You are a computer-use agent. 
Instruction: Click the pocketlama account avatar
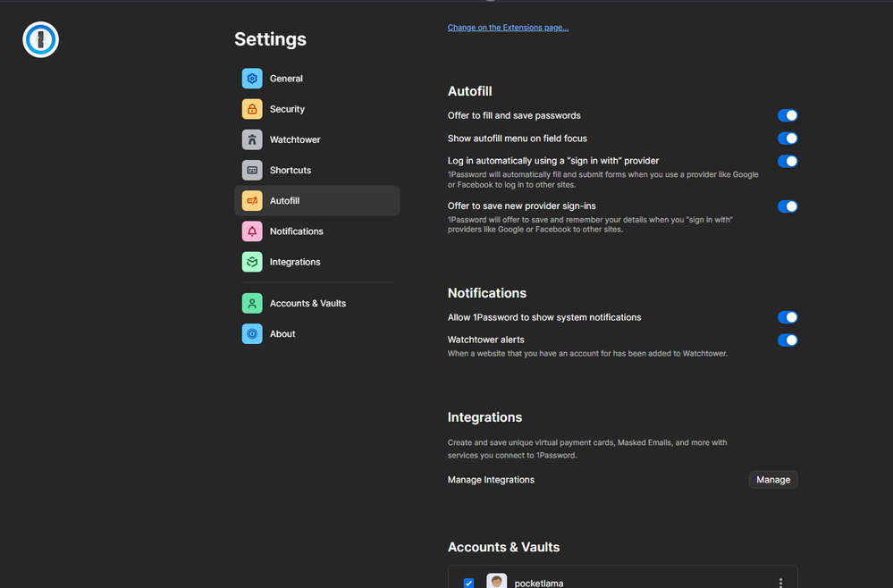tap(497, 581)
